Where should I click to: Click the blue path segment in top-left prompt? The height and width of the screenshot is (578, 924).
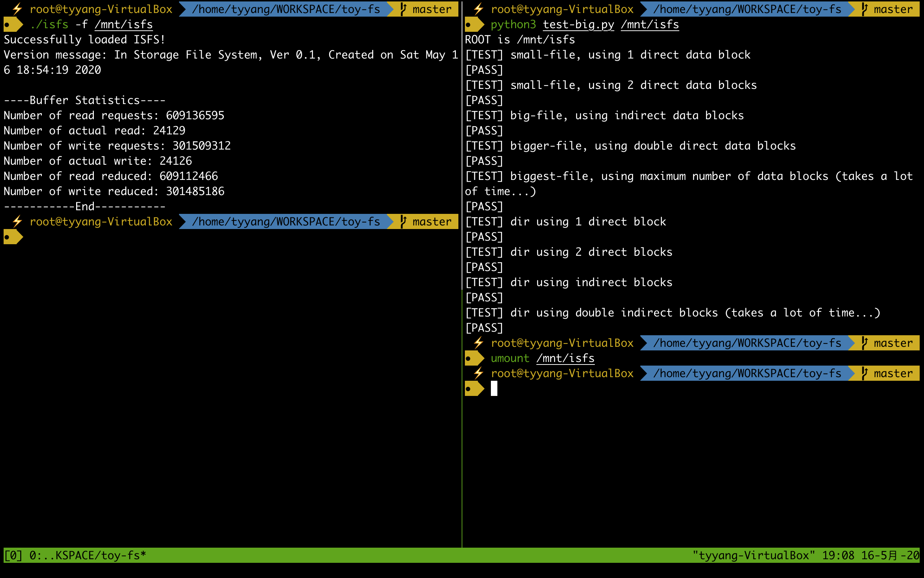point(286,9)
